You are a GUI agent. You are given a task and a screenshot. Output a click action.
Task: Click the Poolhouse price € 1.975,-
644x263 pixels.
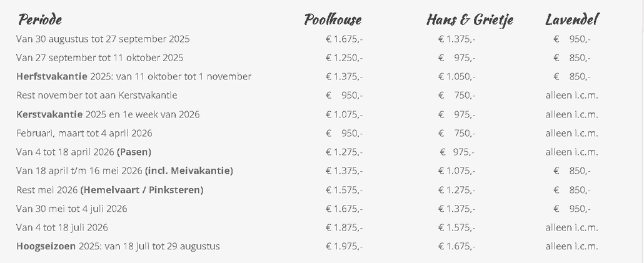pos(344,246)
